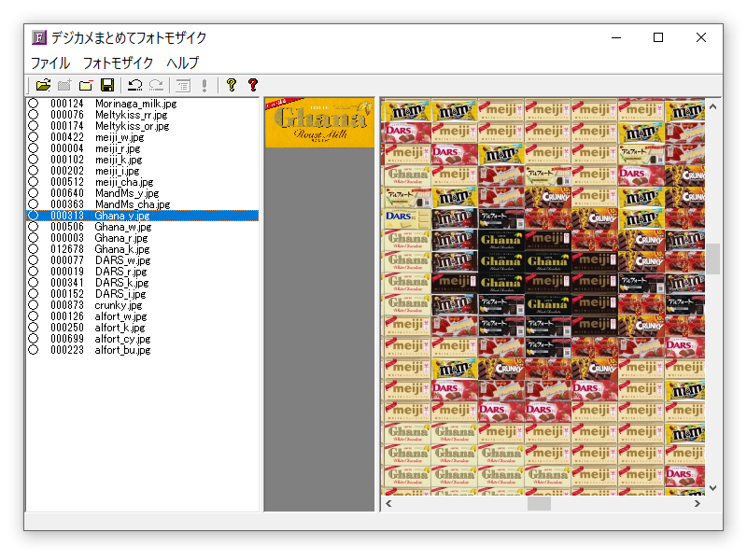Click the grayed redo arrow icon
The image size is (747, 560).
156,85
